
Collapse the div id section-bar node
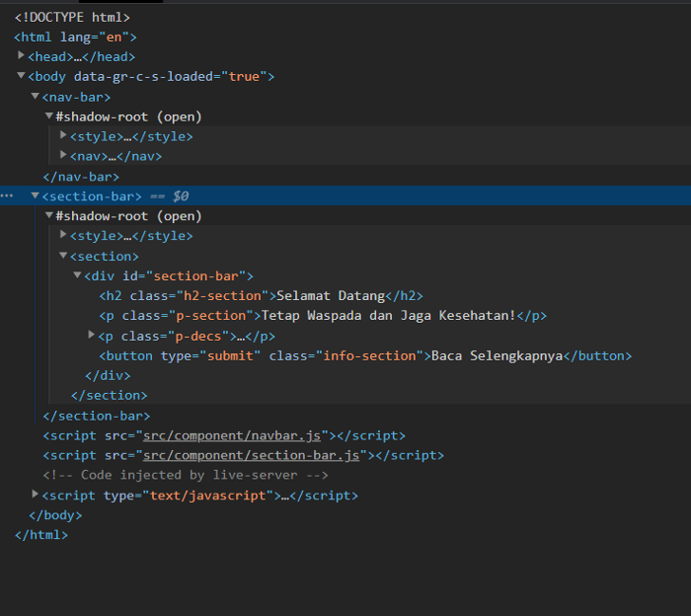(x=77, y=275)
